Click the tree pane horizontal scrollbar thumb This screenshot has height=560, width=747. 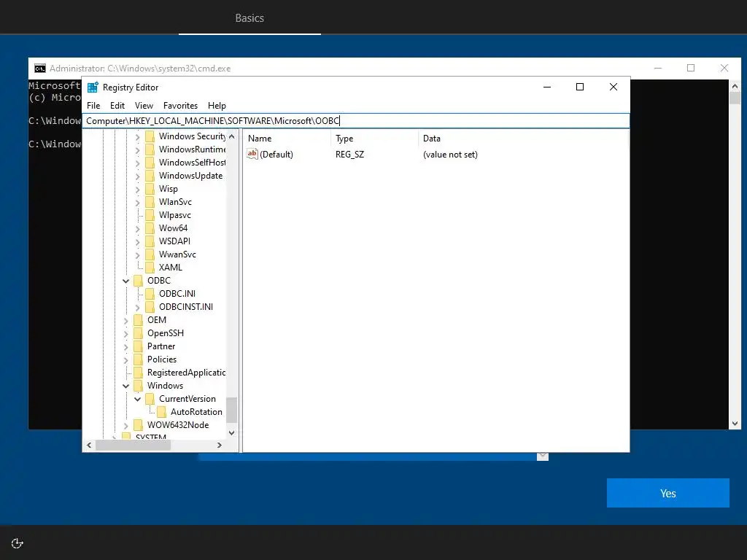tap(133, 446)
